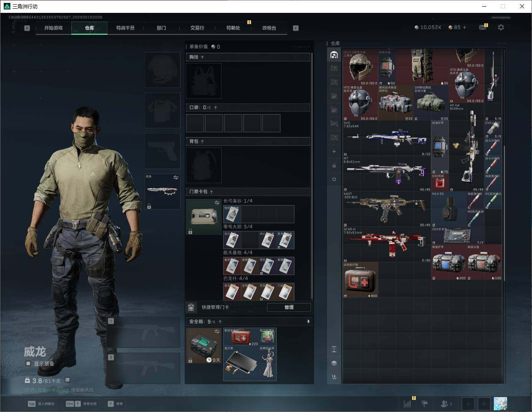Select the AS Val rifle in the warehouse

coord(466,147)
